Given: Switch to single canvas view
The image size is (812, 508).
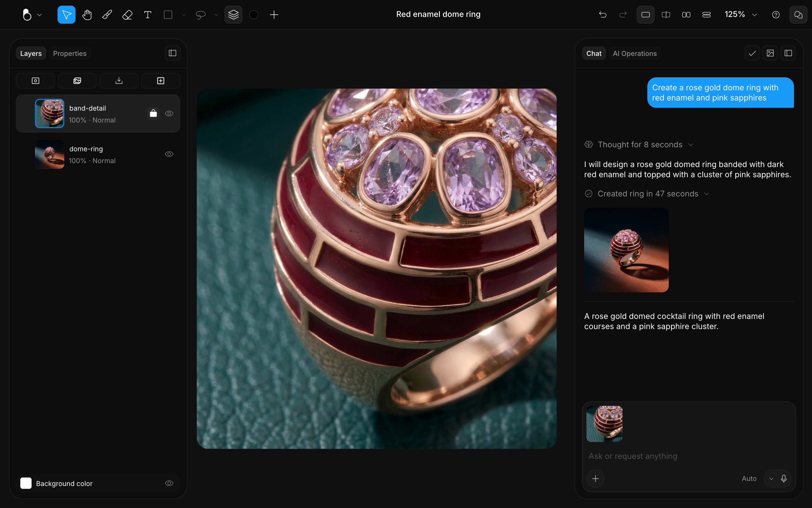Looking at the screenshot, I should (x=646, y=14).
